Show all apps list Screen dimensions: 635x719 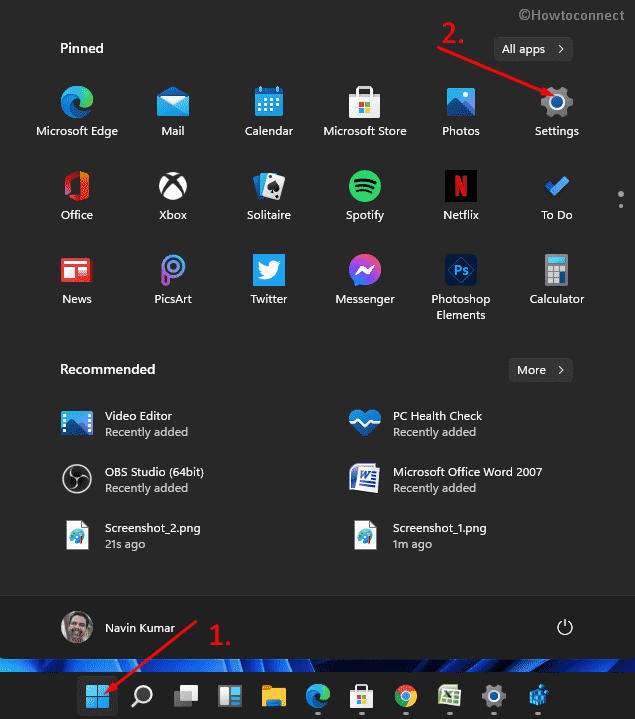click(x=533, y=49)
